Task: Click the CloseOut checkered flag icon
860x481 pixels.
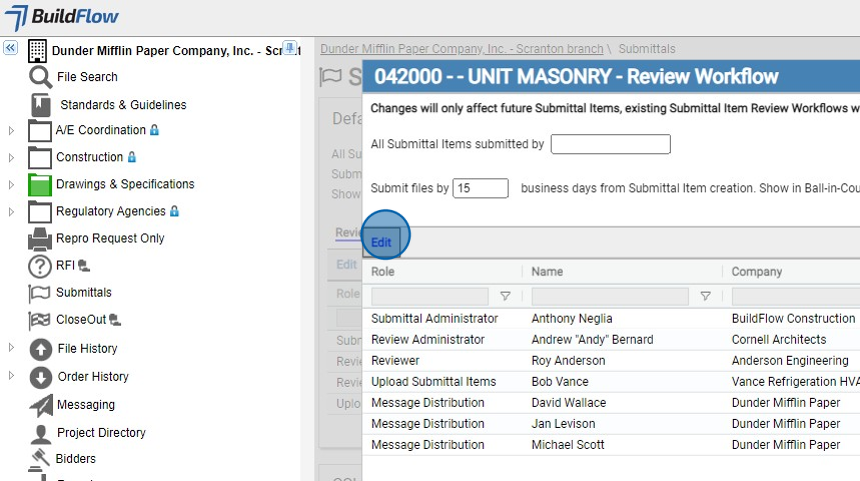Action: (x=39, y=320)
